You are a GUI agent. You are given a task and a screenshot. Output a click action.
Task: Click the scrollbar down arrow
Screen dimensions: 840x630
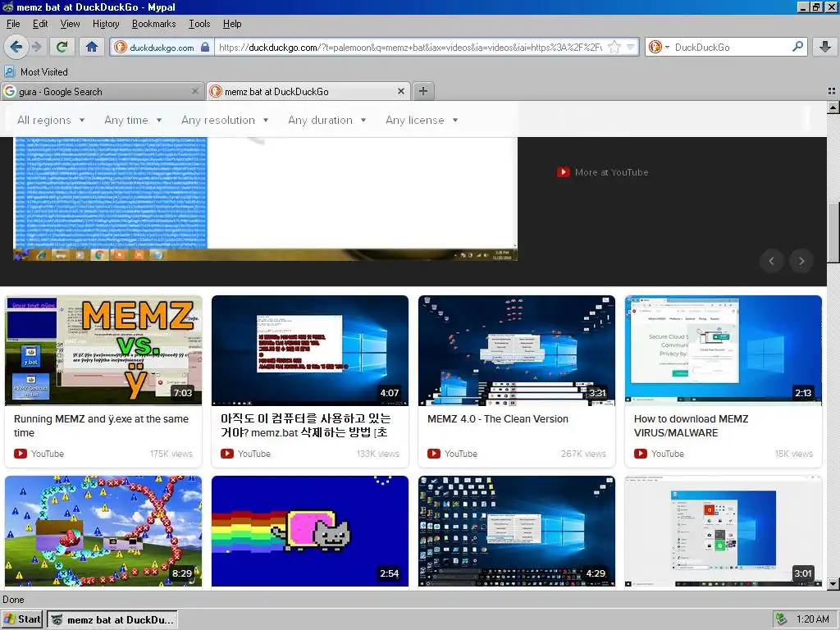833,584
